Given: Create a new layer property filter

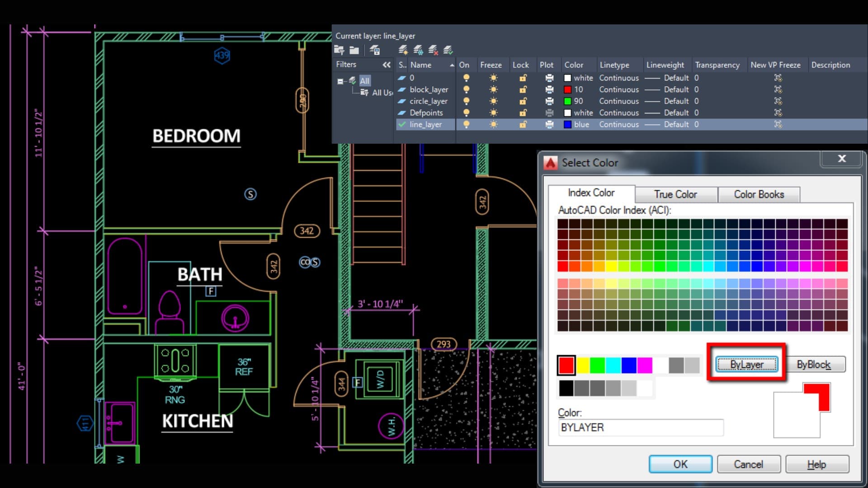Looking at the screenshot, I should pyautogui.click(x=340, y=50).
